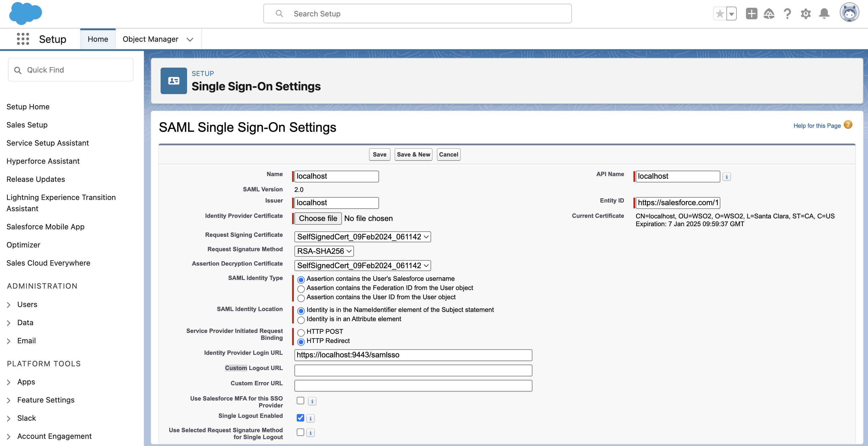Open the App Launcher grid icon
Screen dimensions: 868x446
tap(23, 39)
